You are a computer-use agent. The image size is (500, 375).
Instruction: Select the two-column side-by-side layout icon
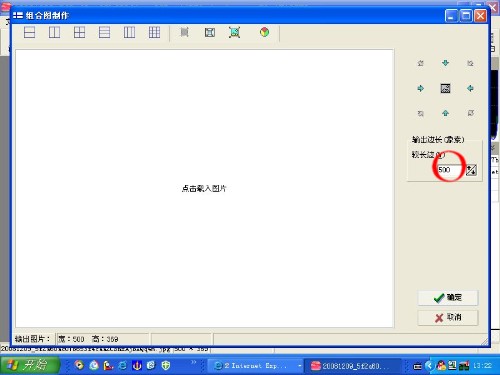54,32
